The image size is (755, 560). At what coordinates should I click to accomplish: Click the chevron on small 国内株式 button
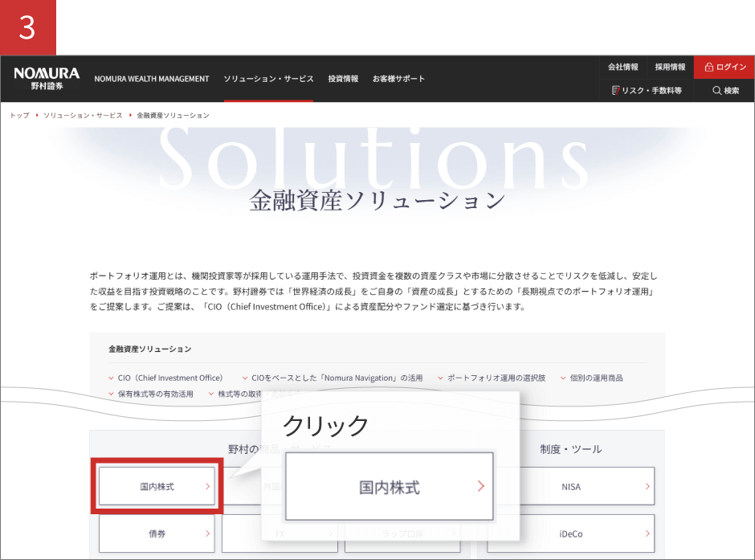207,486
